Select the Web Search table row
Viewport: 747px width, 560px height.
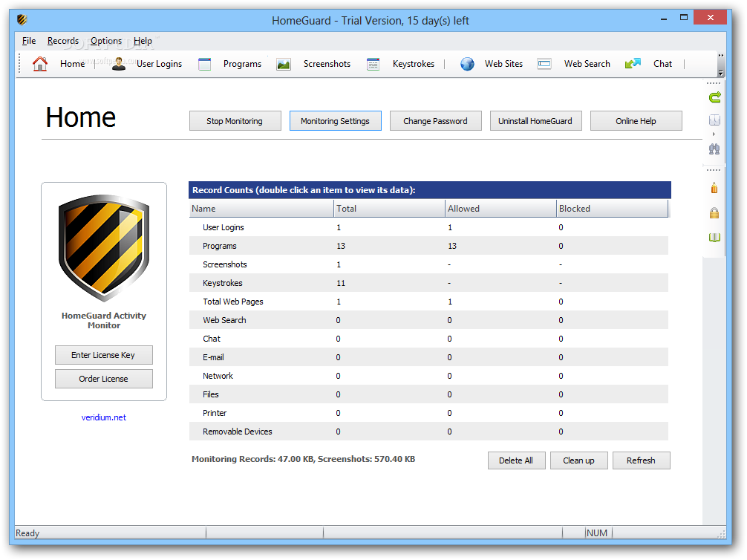pos(428,320)
